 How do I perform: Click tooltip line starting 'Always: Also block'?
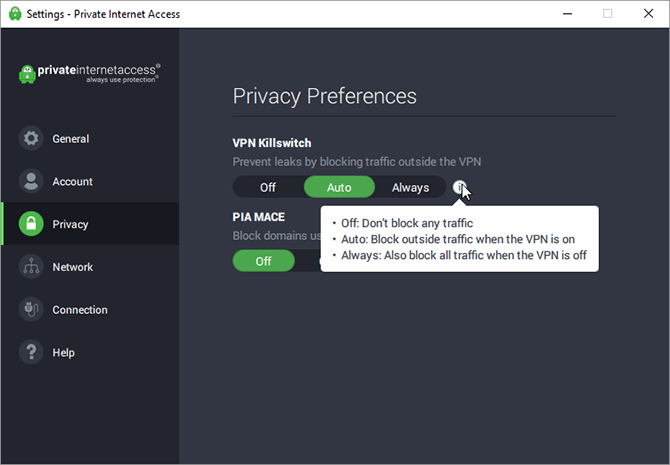click(464, 255)
